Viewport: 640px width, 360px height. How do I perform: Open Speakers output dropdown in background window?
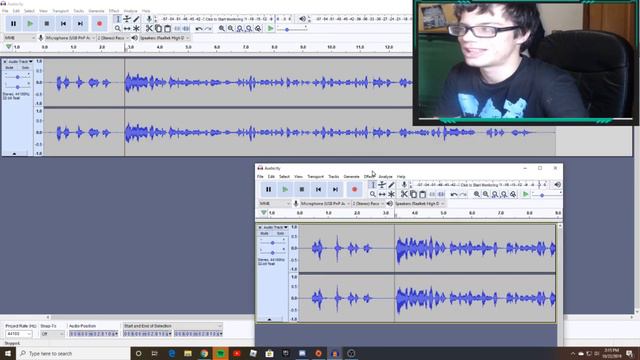[164, 38]
